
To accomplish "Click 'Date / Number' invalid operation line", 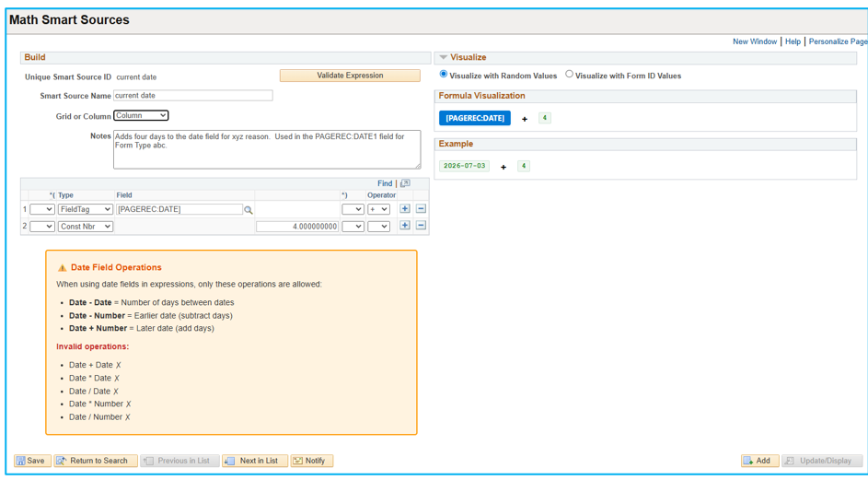I will (x=99, y=416).
